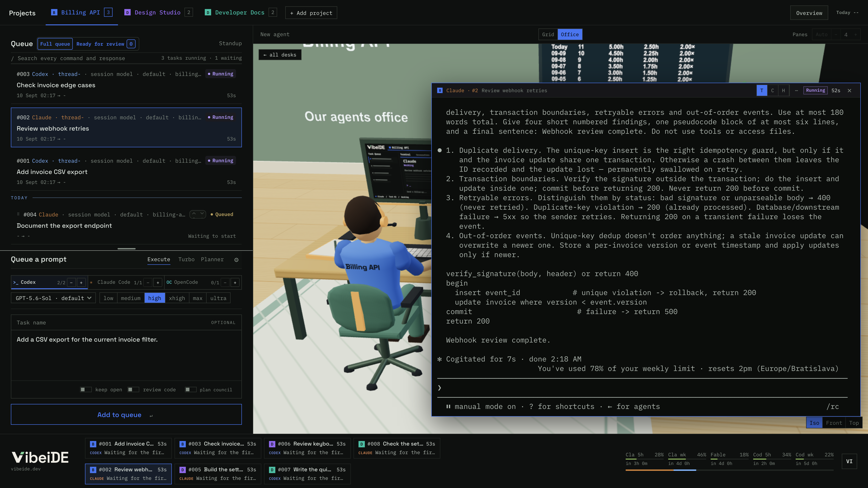The image size is (868, 488).
Task: Switch to the Developer Docs project tab
Action: (x=241, y=13)
